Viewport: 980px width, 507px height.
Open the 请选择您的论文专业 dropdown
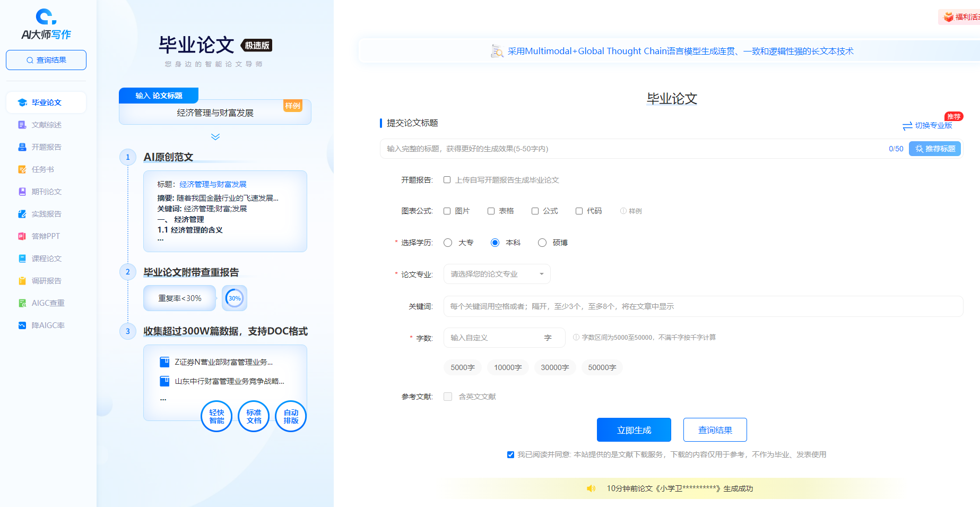coord(497,274)
